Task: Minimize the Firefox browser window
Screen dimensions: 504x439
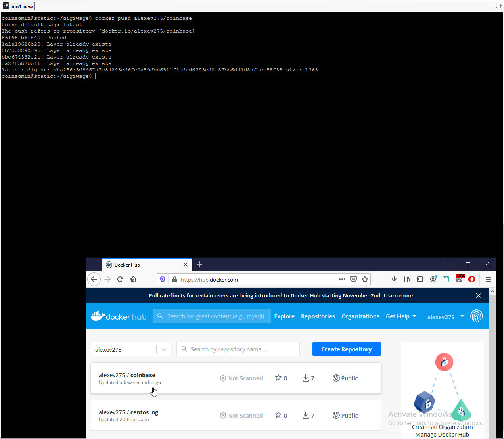Action: coord(450,264)
